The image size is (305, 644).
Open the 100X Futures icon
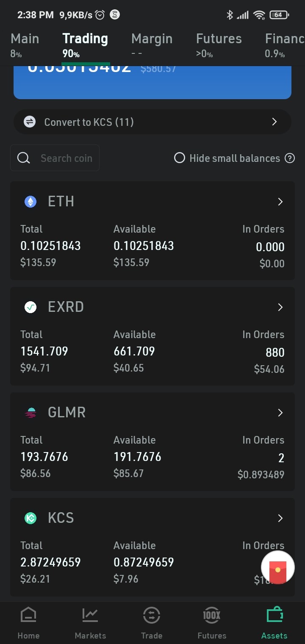pyautogui.click(x=212, y=615)
